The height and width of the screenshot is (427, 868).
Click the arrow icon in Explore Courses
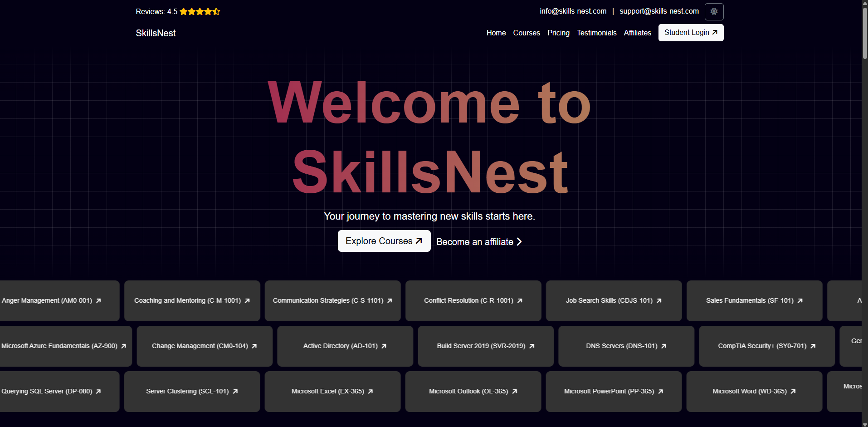[419, 241]
